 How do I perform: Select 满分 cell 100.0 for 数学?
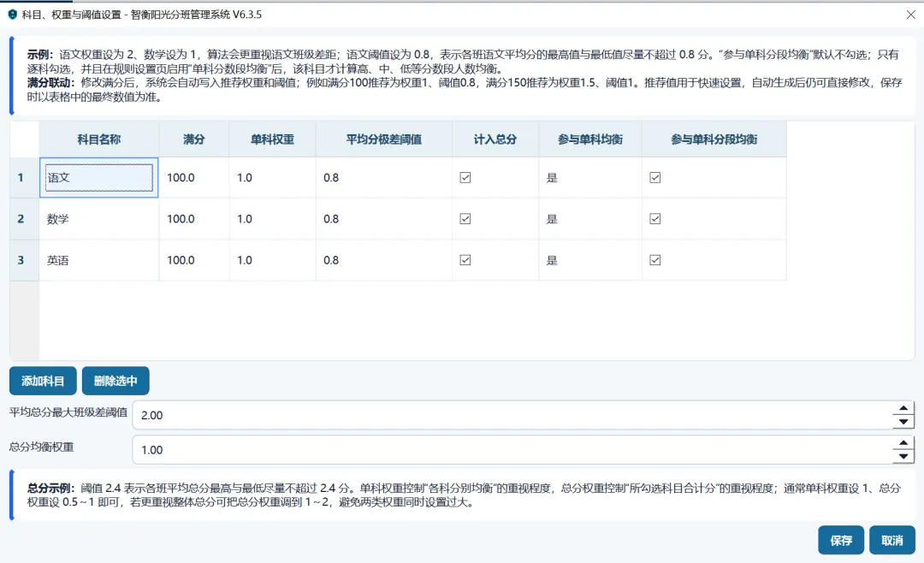click(x=194, y=219)
